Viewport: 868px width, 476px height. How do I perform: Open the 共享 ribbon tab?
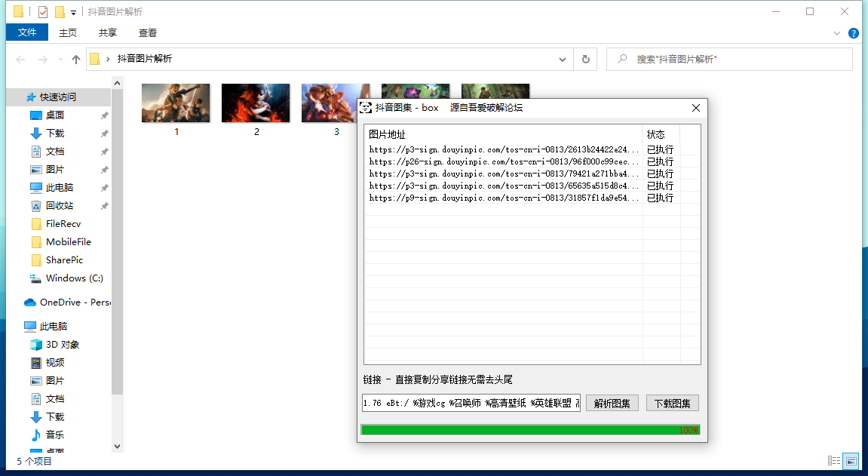(x=107, y=33)
